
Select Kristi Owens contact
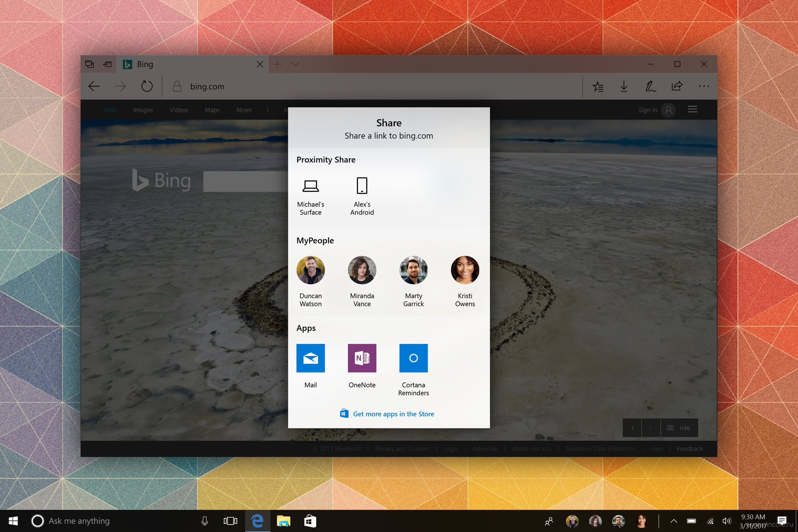pos(465,281)
